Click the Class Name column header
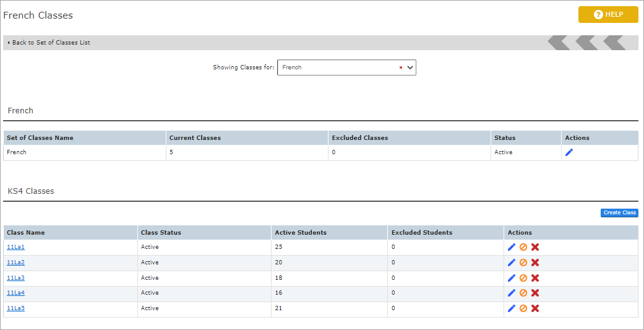 click(x=26, y=233)
